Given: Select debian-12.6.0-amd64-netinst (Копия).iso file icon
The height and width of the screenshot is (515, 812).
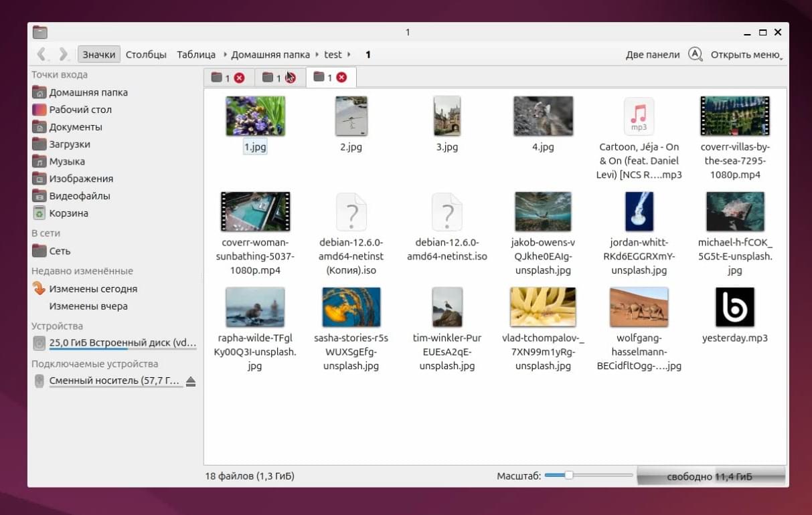Looking at the screenshot, I should 351,212.
